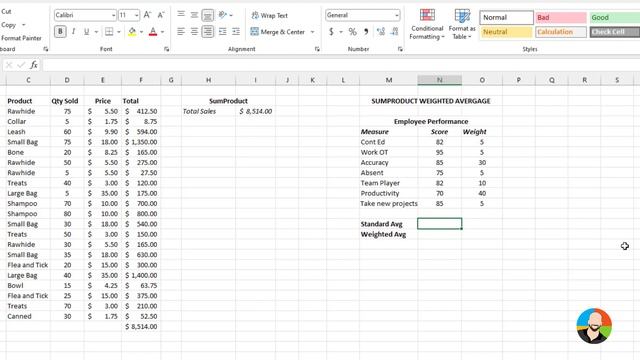Enable Wrap Text
The image size is (640, 360).
point(269,16)
